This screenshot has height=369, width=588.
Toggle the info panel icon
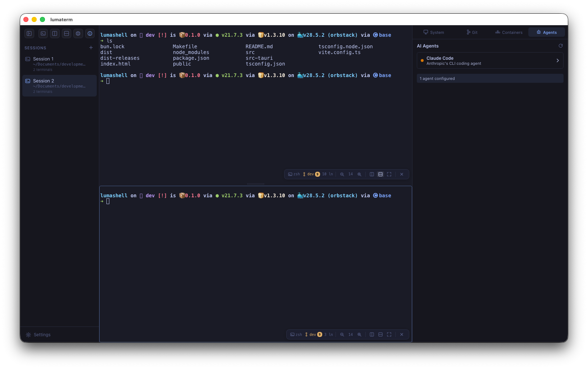point(90,33)
